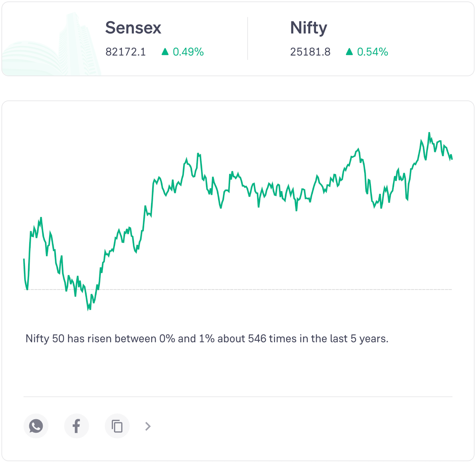
Task: Click the chart line's leftmost start
Action: [x=24, y=260]
